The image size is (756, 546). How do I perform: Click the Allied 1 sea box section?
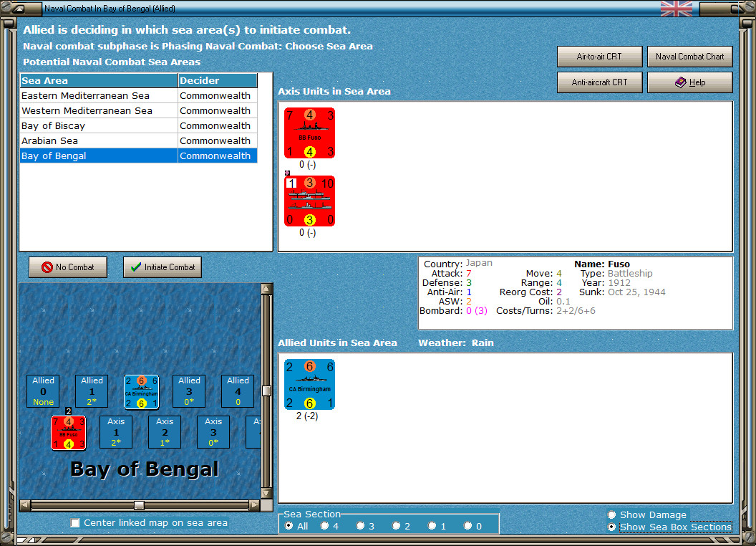click(x=92, y=391)
